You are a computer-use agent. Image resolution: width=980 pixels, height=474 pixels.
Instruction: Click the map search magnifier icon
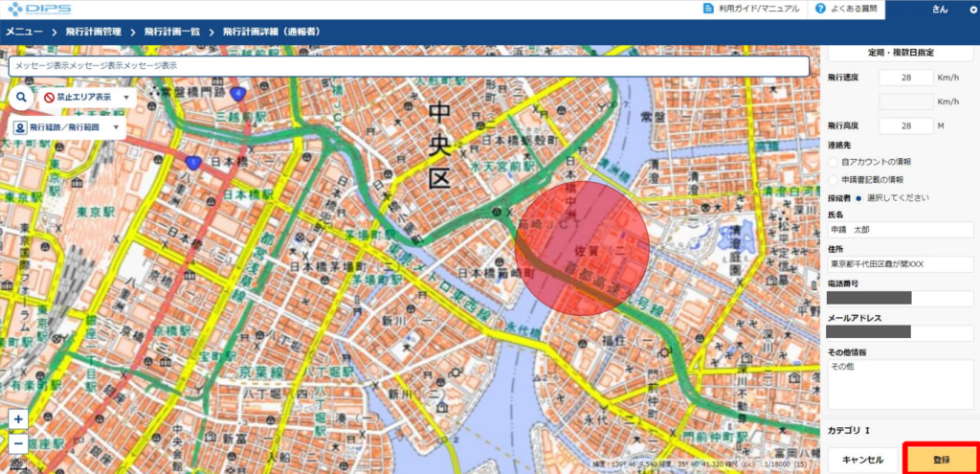[x=20, y=97]
